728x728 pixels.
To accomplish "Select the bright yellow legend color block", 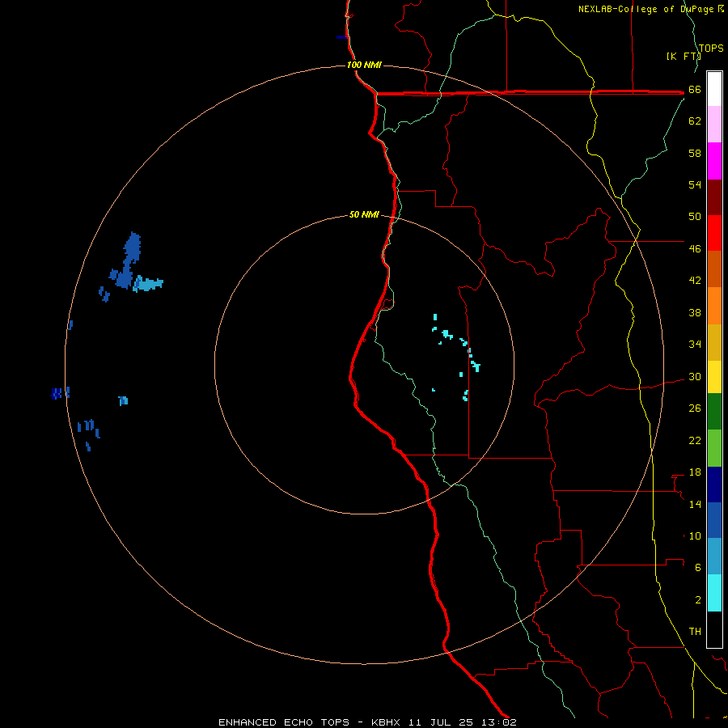I will (x=714, y=377).
